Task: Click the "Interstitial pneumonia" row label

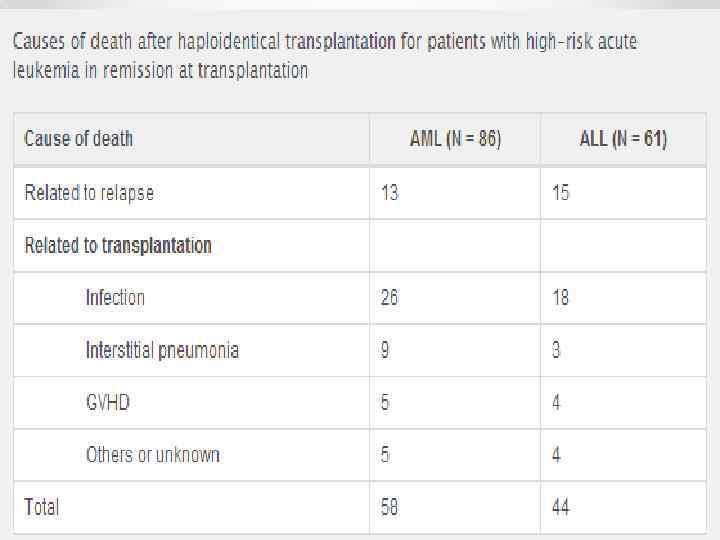Action: tap(162, 350)
